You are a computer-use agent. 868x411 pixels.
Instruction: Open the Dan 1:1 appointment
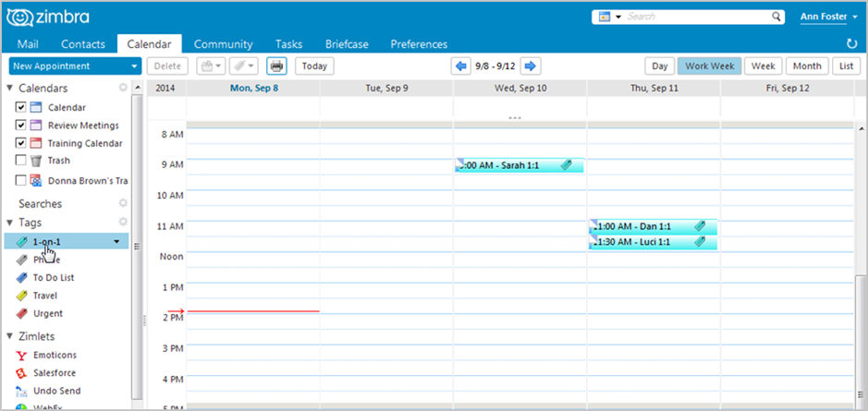pos(654,226)
